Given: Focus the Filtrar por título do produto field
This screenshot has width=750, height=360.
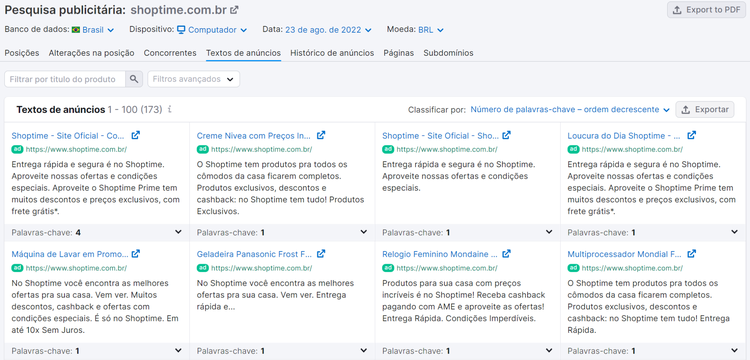Looking at the screenshot, I should tap(65, 79).
